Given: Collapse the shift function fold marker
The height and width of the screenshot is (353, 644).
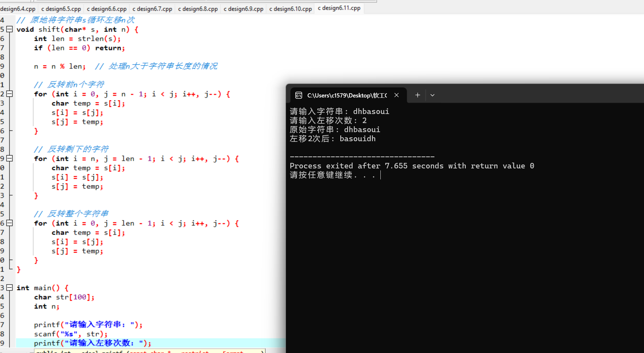Looking at the screenshot, I should pyautogui.click(x=10, y=29).
